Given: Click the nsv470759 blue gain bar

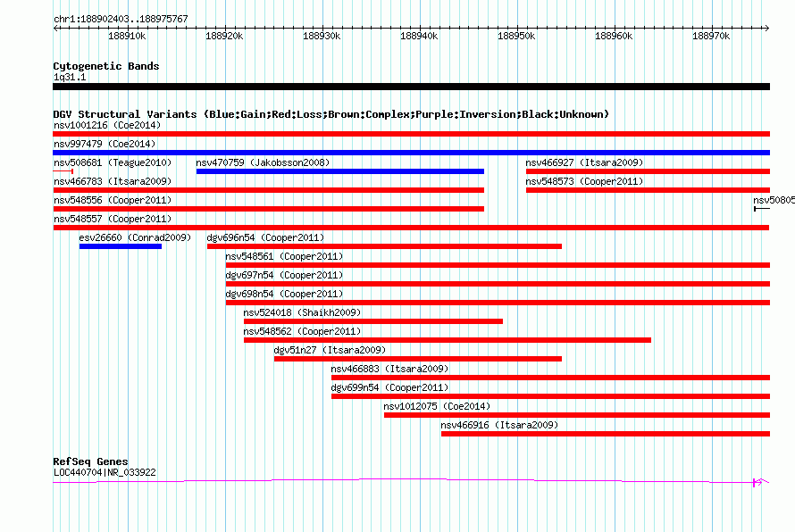Looking at the screenshot, I should tap(340, 171).
